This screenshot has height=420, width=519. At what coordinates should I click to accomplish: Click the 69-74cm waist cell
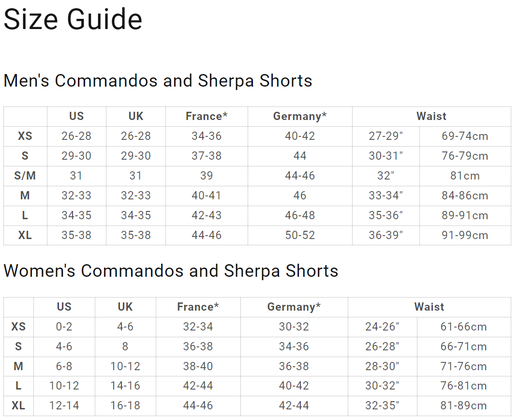click(465, 136)
